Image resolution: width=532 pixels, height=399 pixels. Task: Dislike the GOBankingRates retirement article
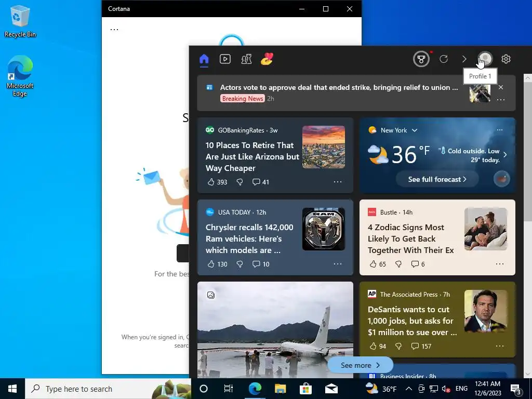tap(240, 182)
